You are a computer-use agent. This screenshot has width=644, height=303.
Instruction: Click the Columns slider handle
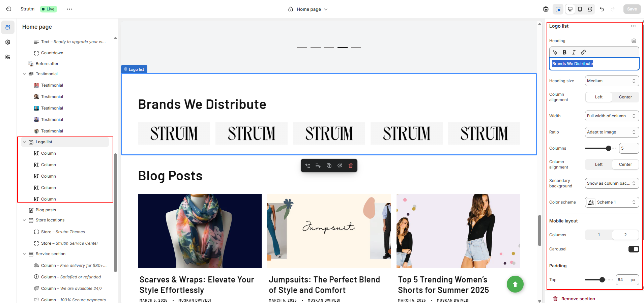[x=609, y=148]
